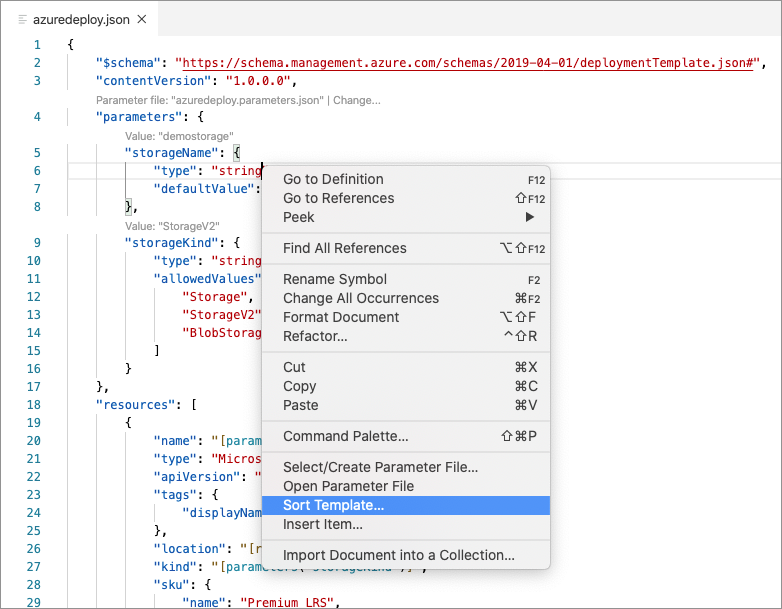782x609 pixels.
Task: Choose Go to References menu entry
Action: pyautogui.click(x=405, y=199)
